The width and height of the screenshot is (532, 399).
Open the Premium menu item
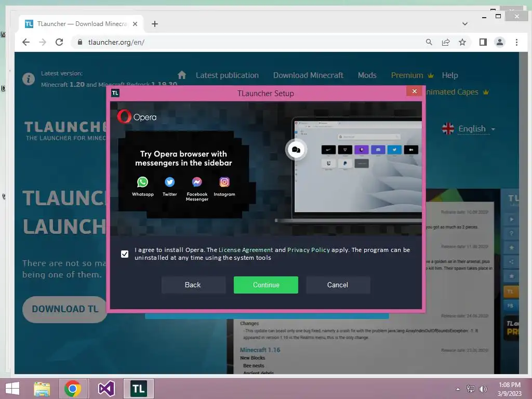412,75
